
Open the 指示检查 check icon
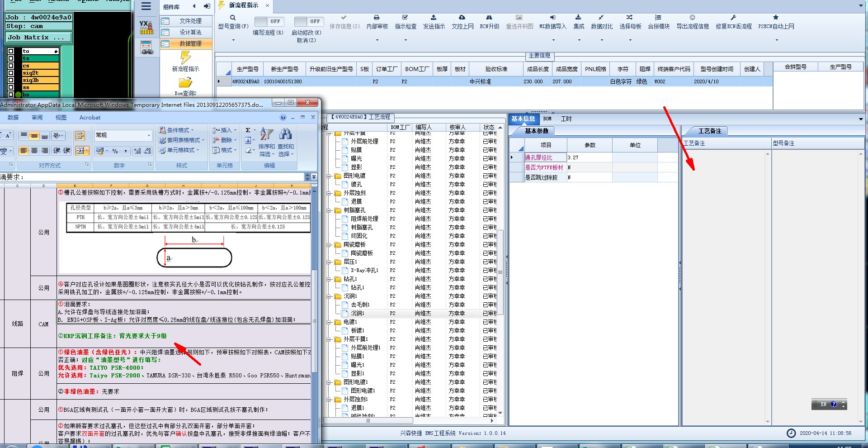(x=405, y=18)
